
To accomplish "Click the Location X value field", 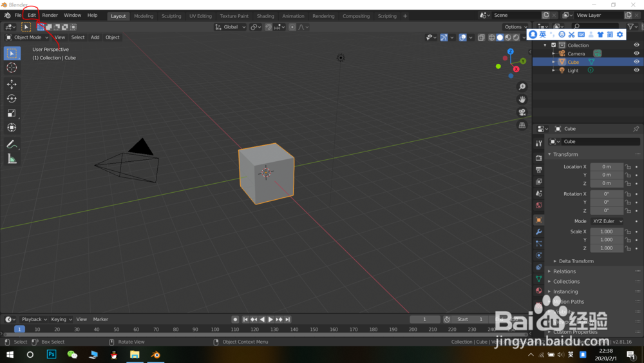I will [x=607, y=166].
